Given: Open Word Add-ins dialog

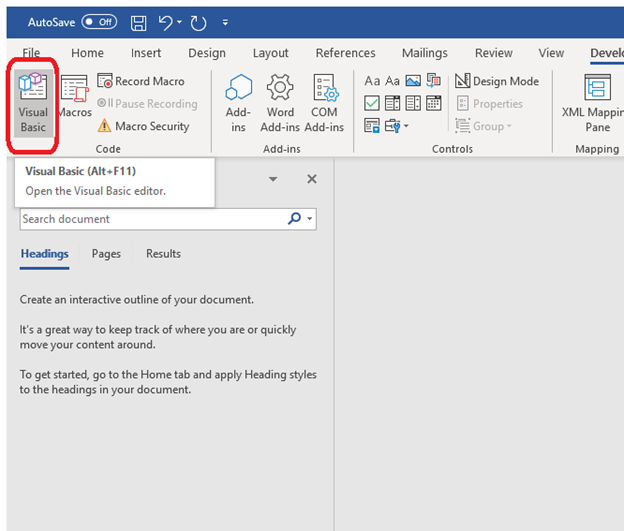Looking at the screenshot, I should click(280, 103).
